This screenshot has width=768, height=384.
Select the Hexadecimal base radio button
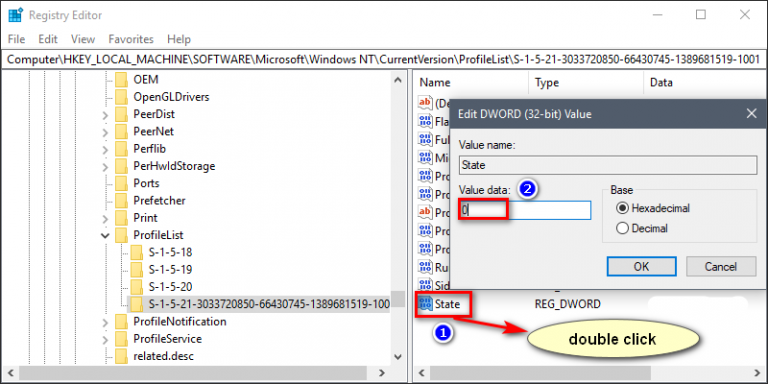point(623,208)
